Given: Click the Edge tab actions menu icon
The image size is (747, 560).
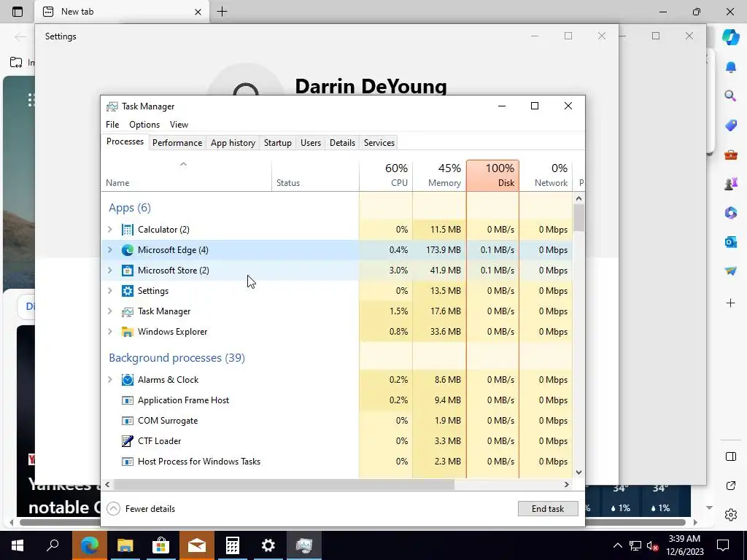Looking at the screenshot, I should 18,12.
